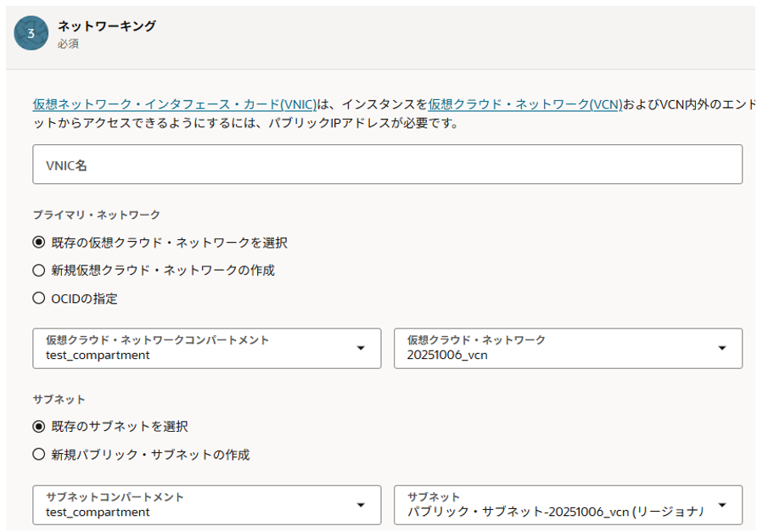
Task: Select 既存のサブネットを選択 radio option
Action: pos(38,426)
